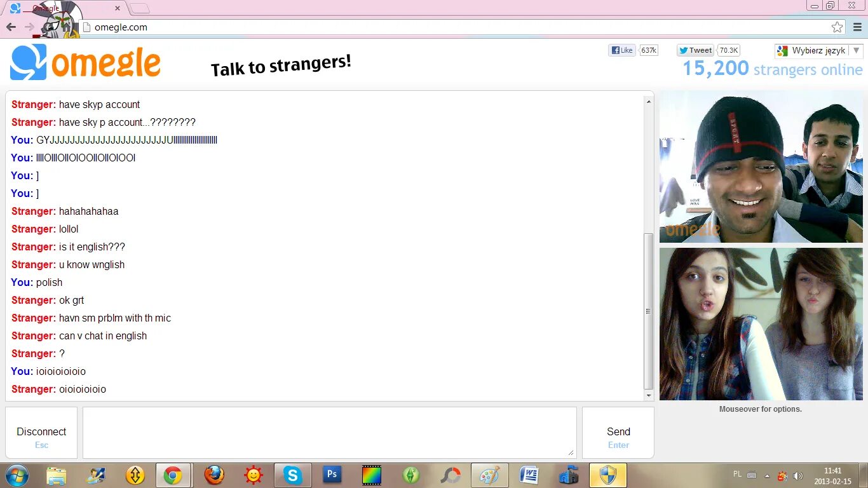Image resolution: width=868 pixels, height=488 pixels.
Task: Click the chat scrollbar down arrow
Action: pyautogui.click(x=649, y=395)
